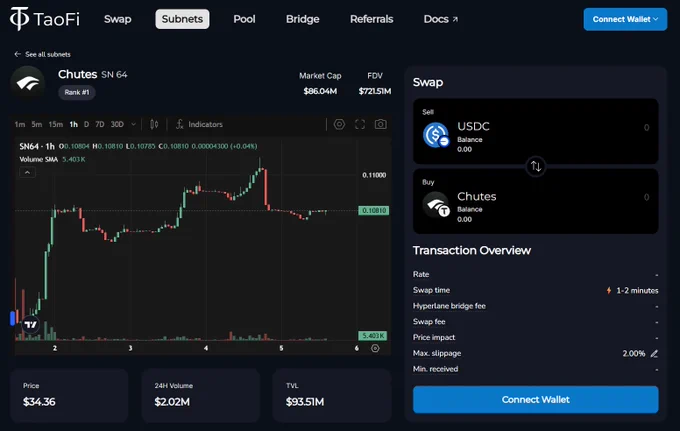Take a chart snapshot with camera icon
The height and width of the screenshot is (431, 680).
380,124
